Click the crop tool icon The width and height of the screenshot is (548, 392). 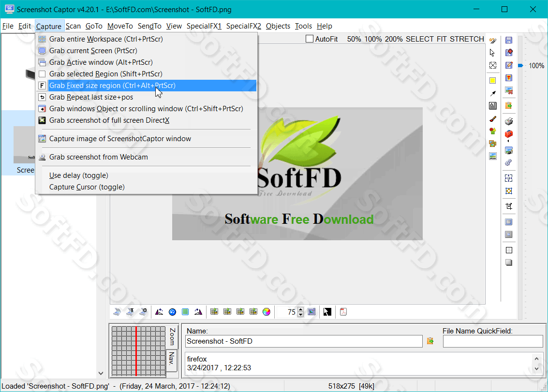509,206
